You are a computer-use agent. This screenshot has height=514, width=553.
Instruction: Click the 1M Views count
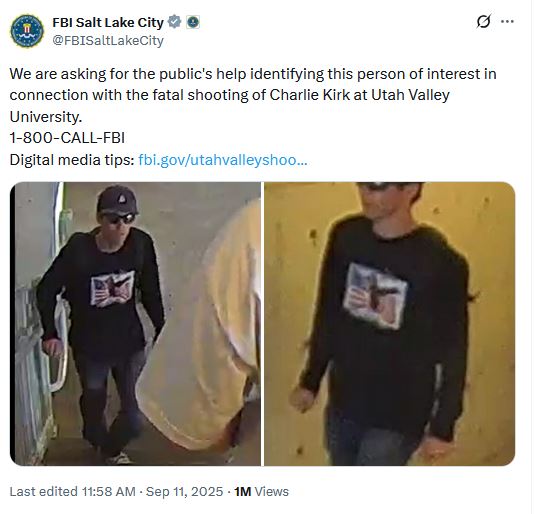click(261, 491)
